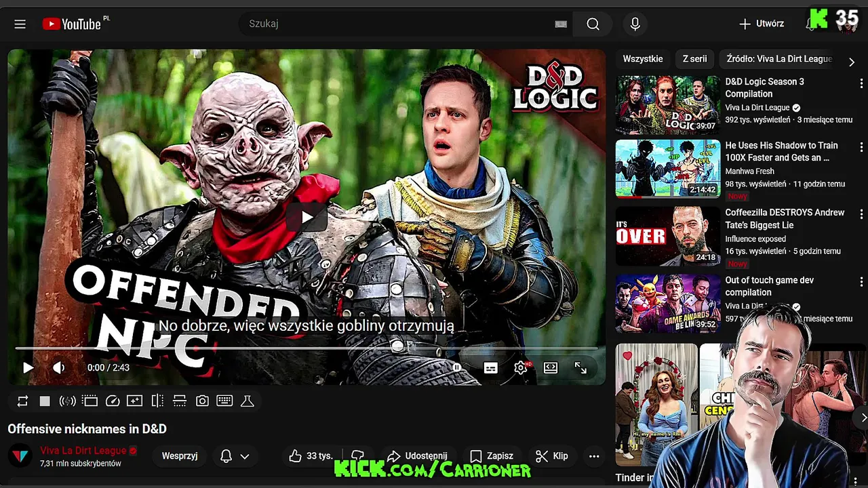Save video with Zapisz

pos(492,456)
